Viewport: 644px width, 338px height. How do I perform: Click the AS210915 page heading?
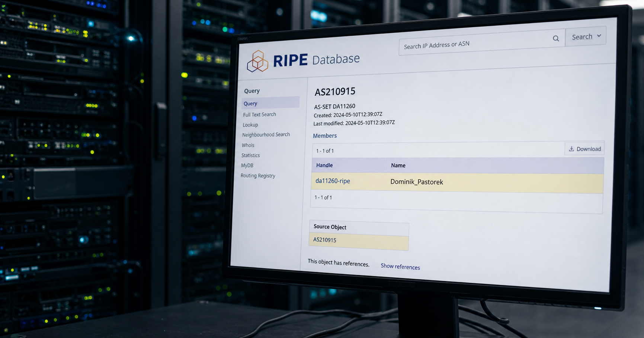point(335,91)
